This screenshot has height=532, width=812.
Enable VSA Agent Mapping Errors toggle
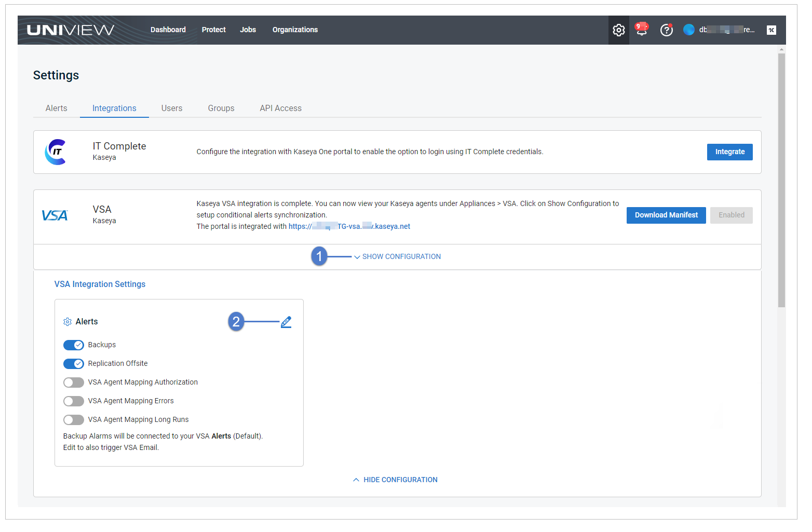coord(74,401)
